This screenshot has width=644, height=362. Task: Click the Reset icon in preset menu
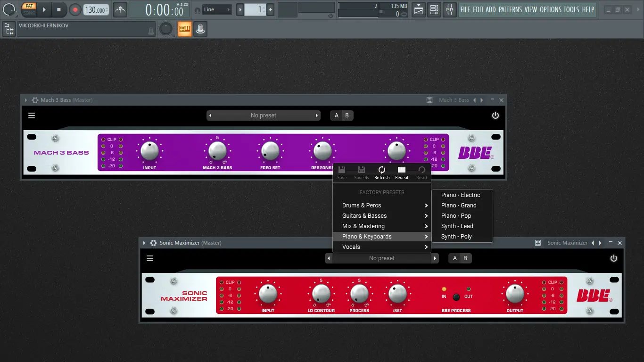[x=421, y=173]
